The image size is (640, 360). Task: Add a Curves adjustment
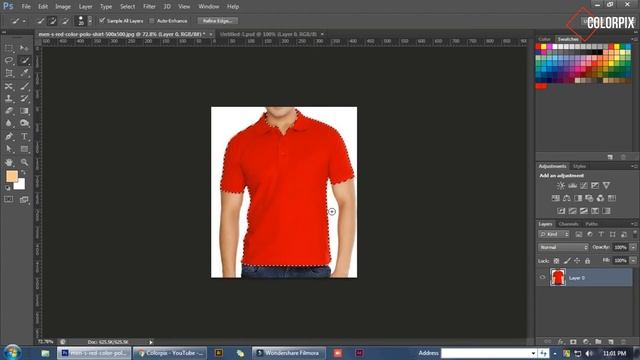click(584, 186)
